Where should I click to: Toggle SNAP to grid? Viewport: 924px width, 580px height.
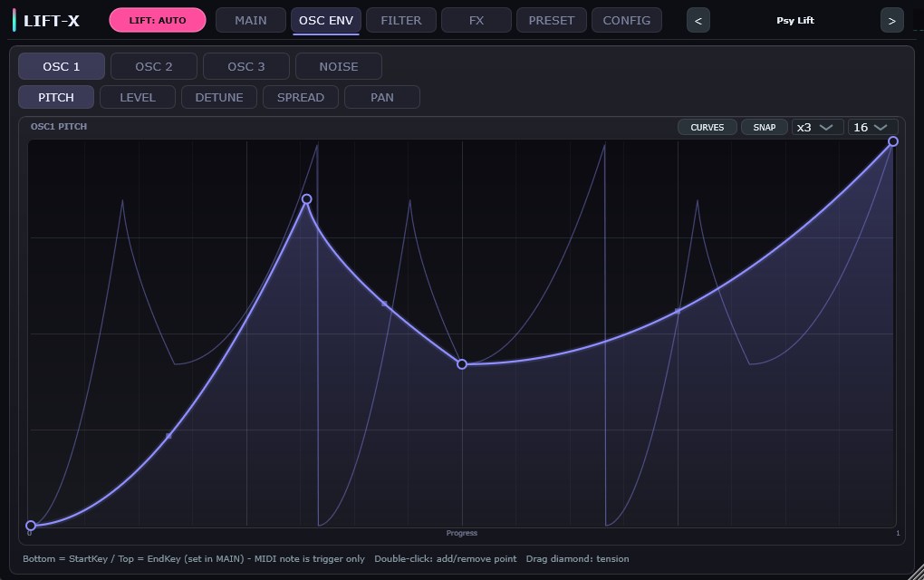pyautogui.click(x=765, y=127)
